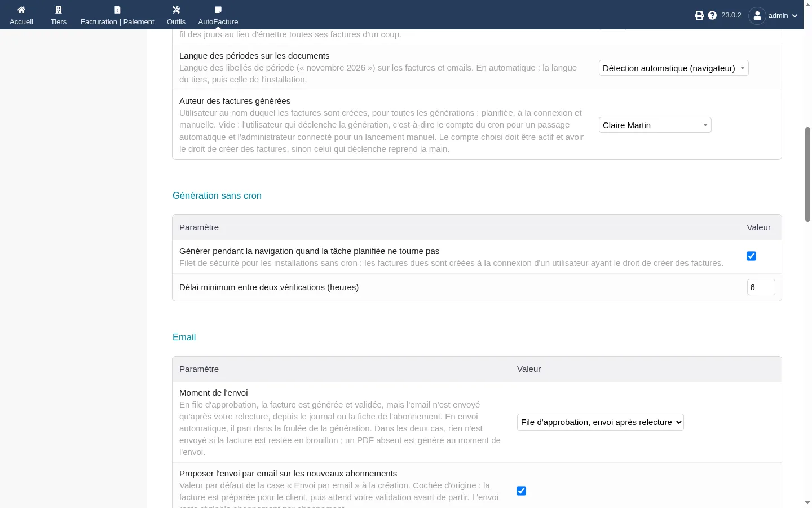This screenshot has height=508, width=812.
Task: Click the minimum delay hours input field
Action: click(x=761, y=287)
